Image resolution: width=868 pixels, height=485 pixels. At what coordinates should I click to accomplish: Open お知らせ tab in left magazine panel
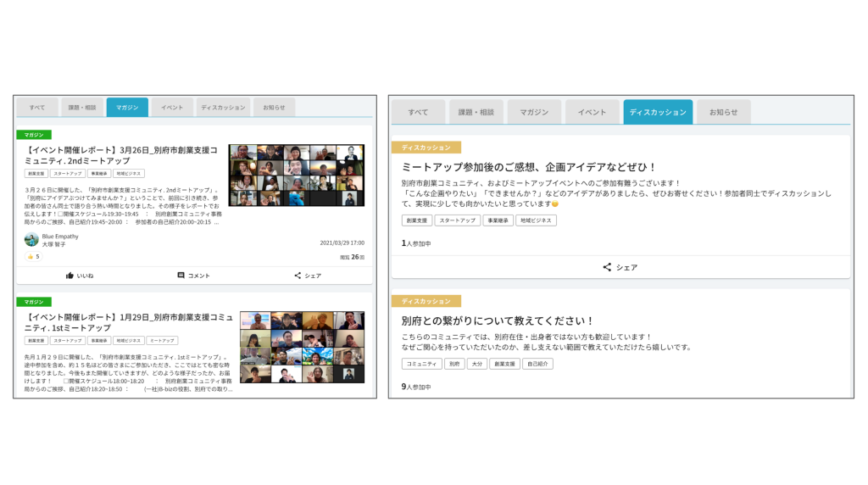coord(274,108)
